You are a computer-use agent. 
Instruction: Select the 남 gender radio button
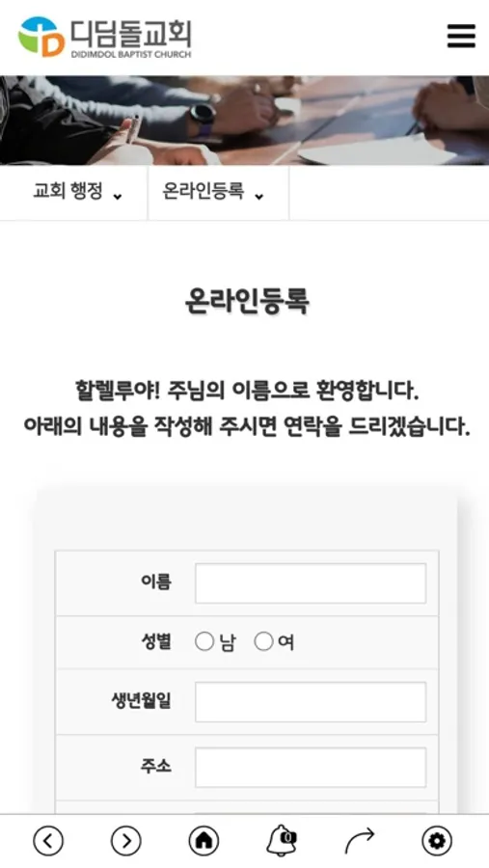[x=204, y=641]
